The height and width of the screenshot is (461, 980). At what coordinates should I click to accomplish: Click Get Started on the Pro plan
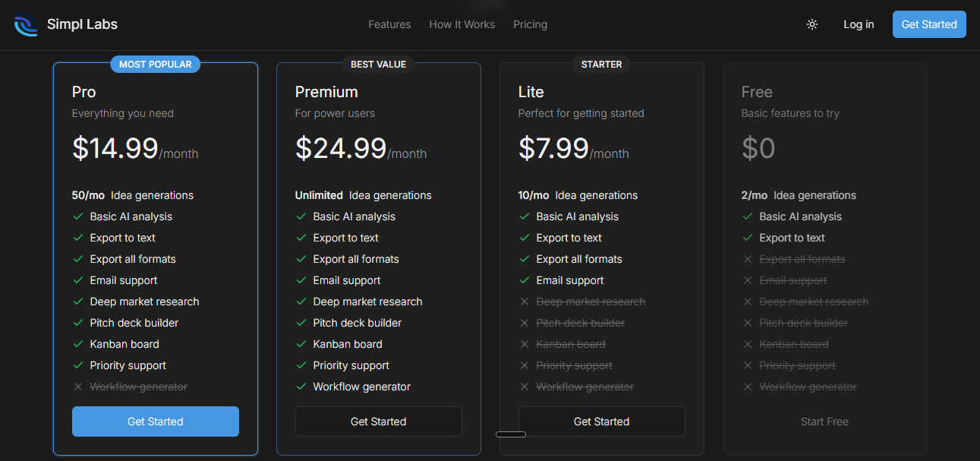click(155, 422)
